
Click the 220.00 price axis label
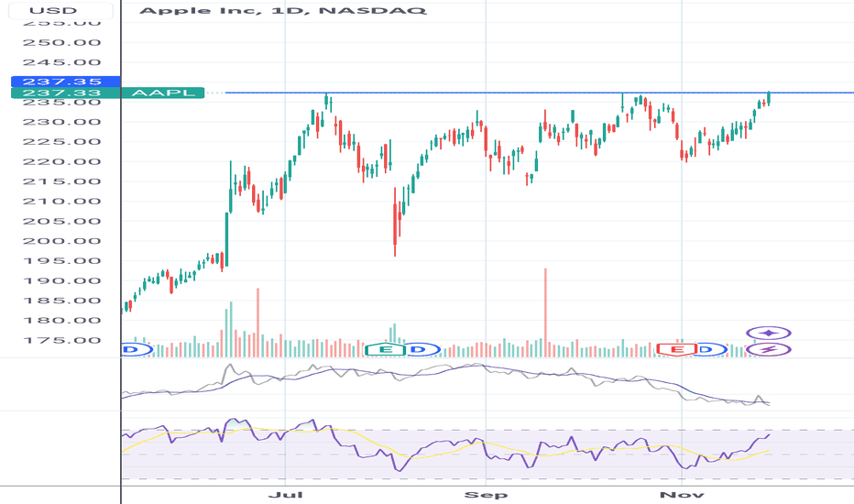61,162
